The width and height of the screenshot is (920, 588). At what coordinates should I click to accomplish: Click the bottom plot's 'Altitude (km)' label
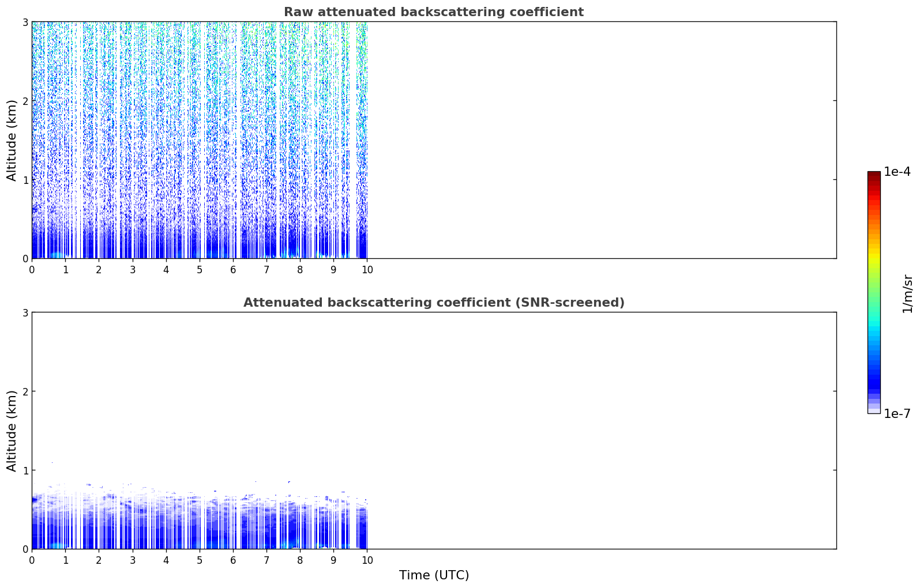[12, 431]
